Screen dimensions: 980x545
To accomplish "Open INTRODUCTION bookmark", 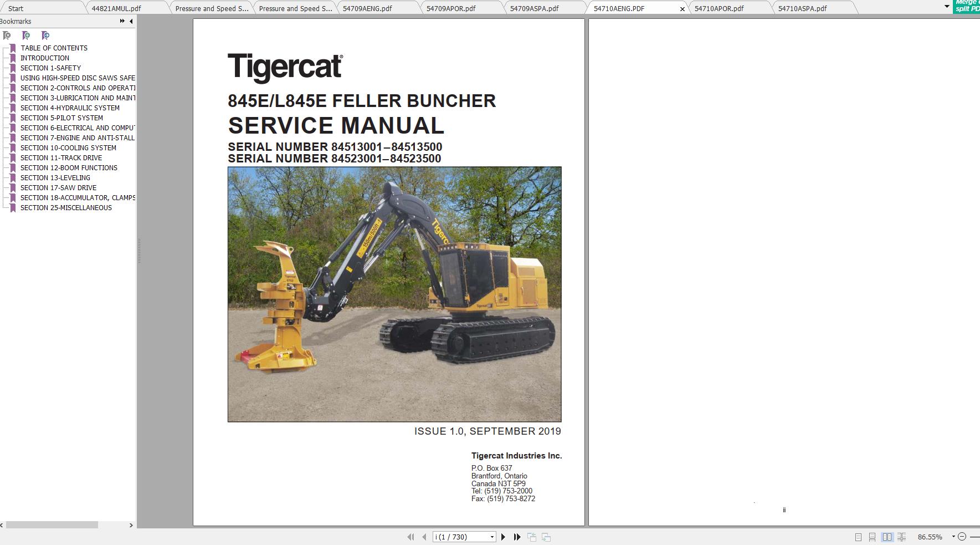I will pos(45,58).
